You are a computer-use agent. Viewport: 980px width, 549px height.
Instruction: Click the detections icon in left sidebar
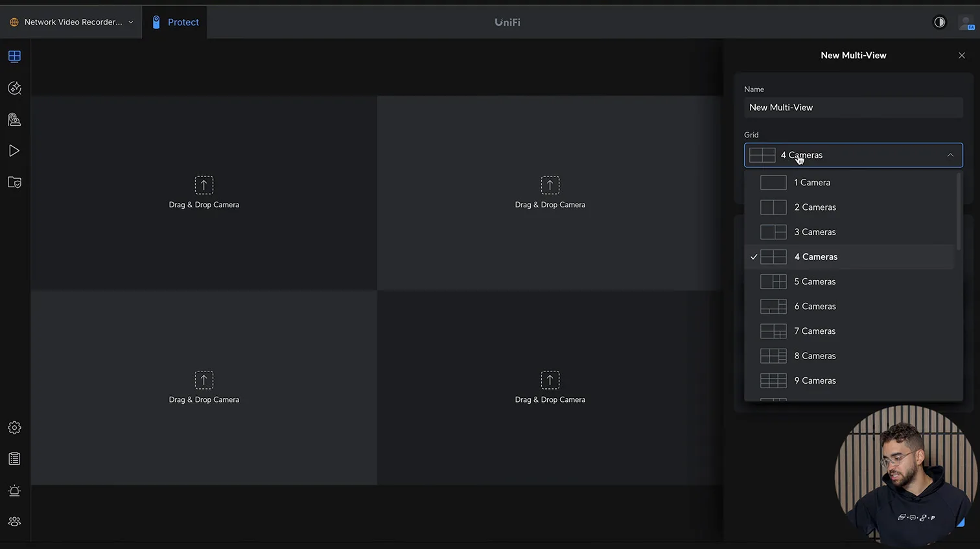pos(14,88)
